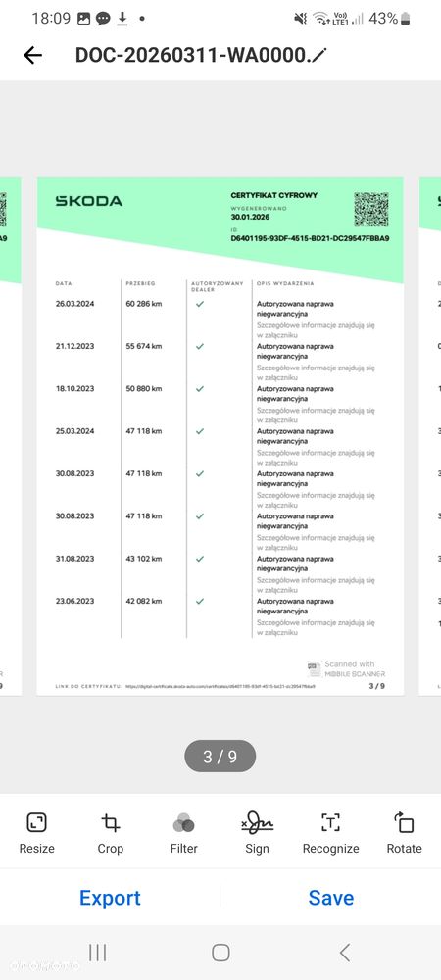Go back using the top arrow
Screen dimensions: 441x980
32,55
